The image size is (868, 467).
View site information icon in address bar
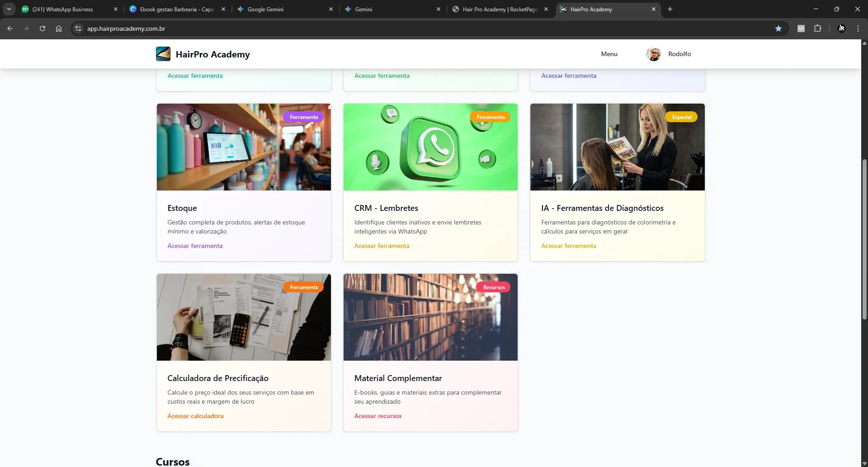[x=78, y=29]
